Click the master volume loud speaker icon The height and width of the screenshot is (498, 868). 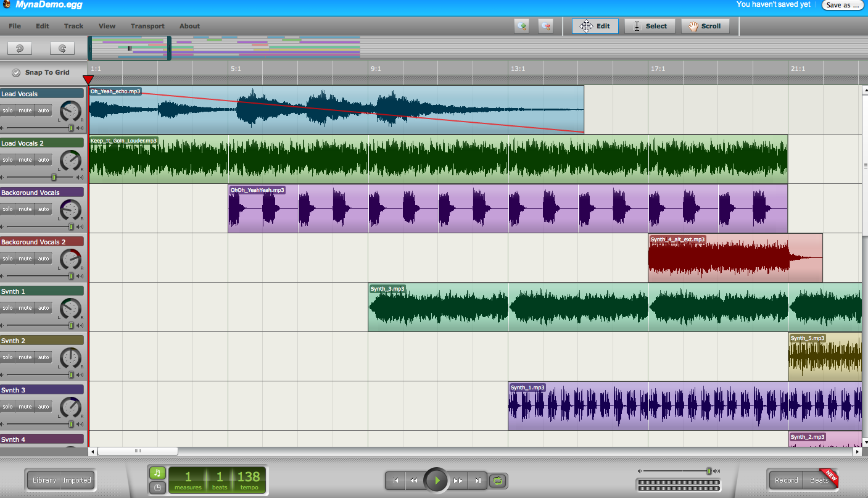coord(717,471)
